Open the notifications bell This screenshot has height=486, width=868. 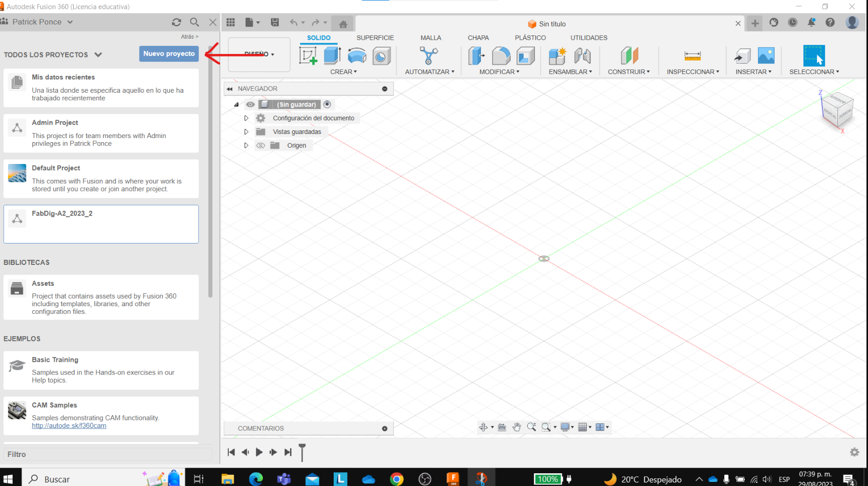[811, 22]
